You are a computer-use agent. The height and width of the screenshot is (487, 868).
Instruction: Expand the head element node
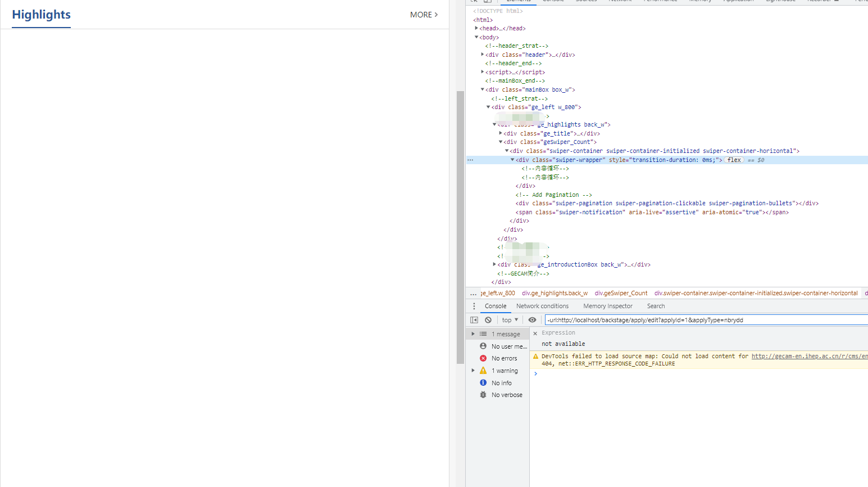tap(476, 28)
